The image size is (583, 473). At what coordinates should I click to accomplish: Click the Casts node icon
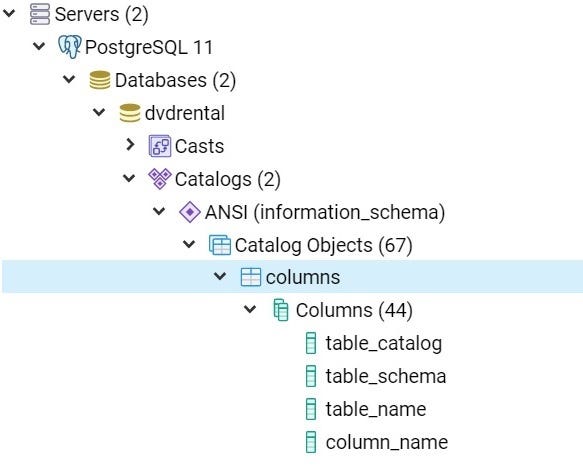click(160, 146)
